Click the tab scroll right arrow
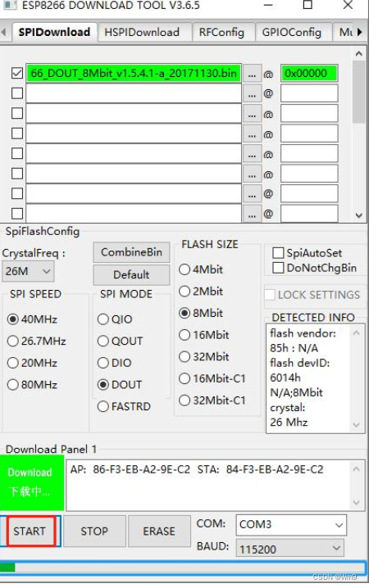369x588 pixels. tap(360, 32)
